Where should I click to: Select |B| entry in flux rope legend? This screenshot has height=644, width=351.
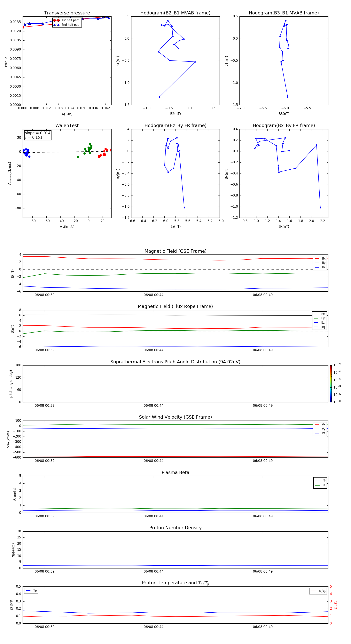pyautogui.click(x=320, y=327)
